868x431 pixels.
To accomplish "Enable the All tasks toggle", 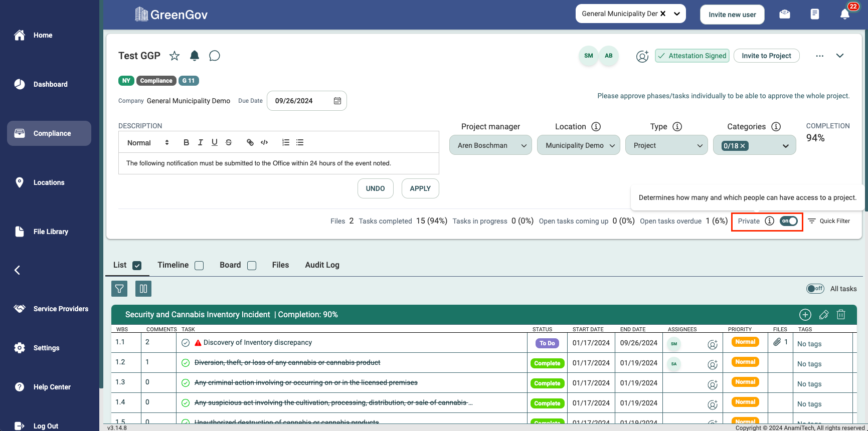I will 815,289.
